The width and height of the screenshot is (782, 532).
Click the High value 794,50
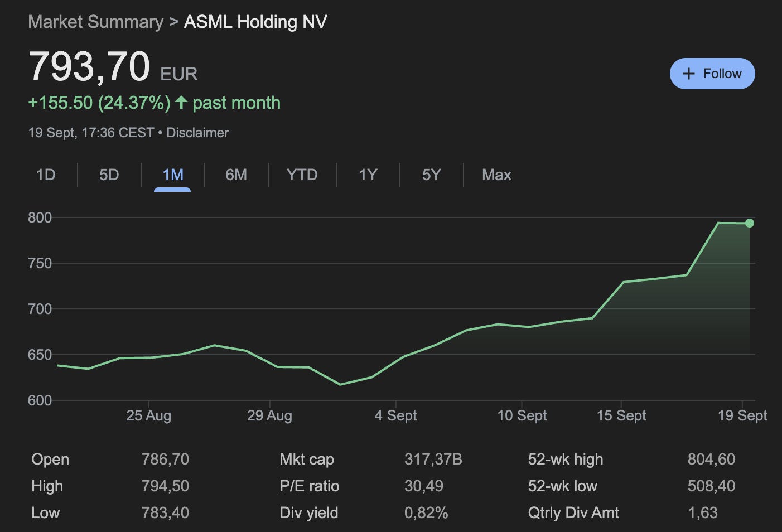click(x=165, y=486)
